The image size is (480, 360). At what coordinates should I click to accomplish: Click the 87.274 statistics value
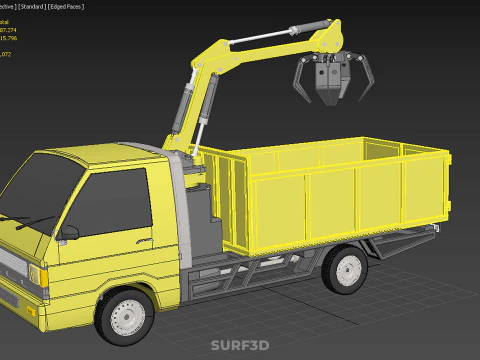coord(8,30)
